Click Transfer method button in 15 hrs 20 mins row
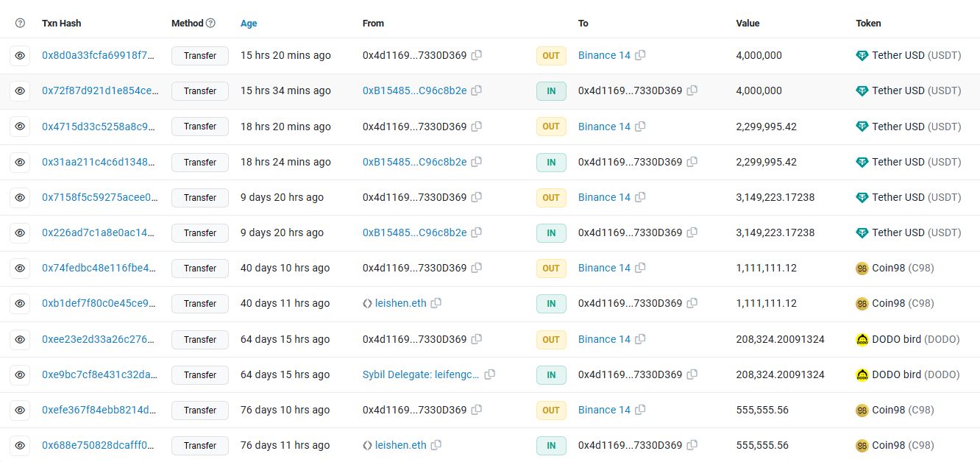The width and height of the screenshot is (980, 462). pyautogui.click(x=200, y=55)
